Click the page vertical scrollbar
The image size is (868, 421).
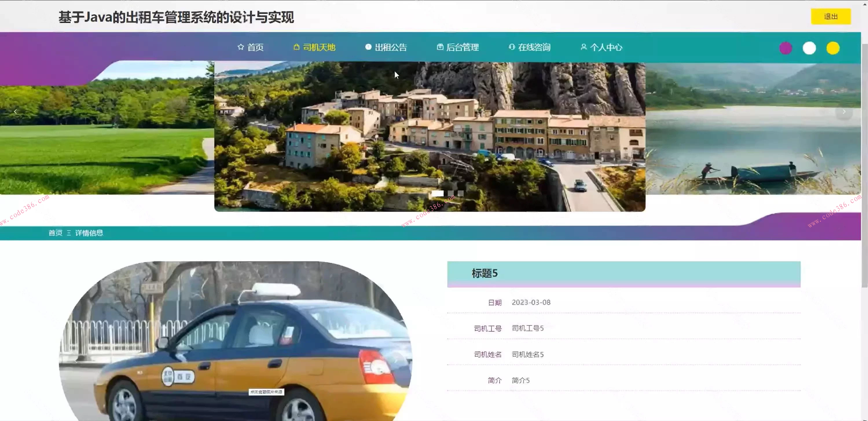click(x=864, y=165)
